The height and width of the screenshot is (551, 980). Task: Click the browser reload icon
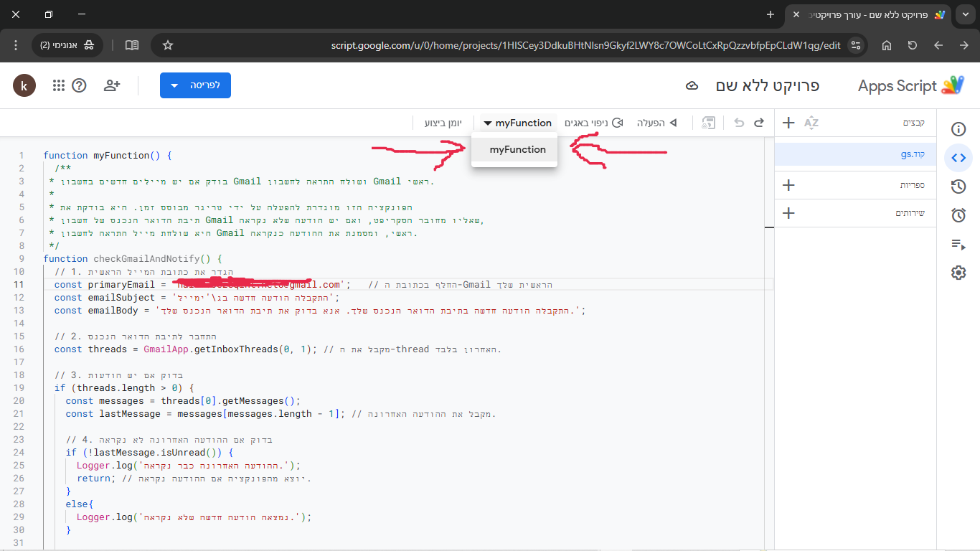[x=913, y=45]
